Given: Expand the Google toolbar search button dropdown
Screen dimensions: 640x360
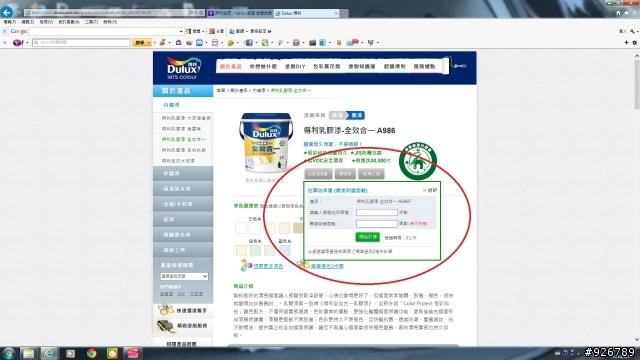Looking at the screenshot, I should pyautogui.click(x=203, y=31).
